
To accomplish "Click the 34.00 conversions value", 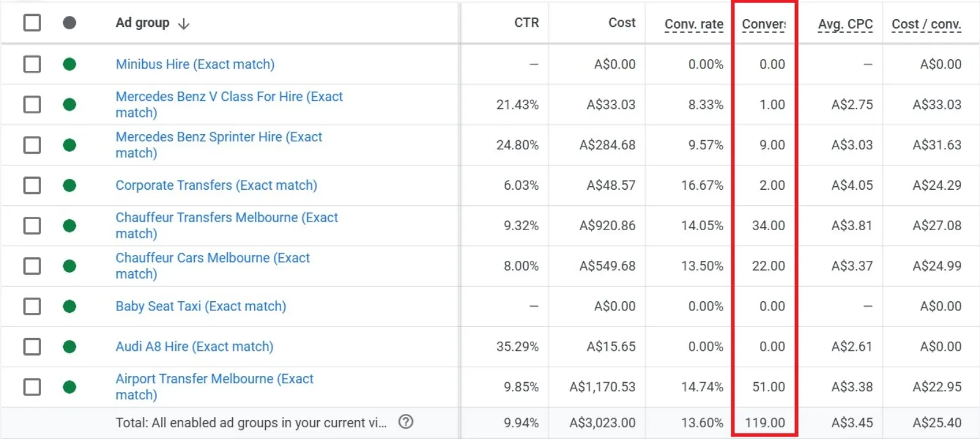I will (769, 226).
